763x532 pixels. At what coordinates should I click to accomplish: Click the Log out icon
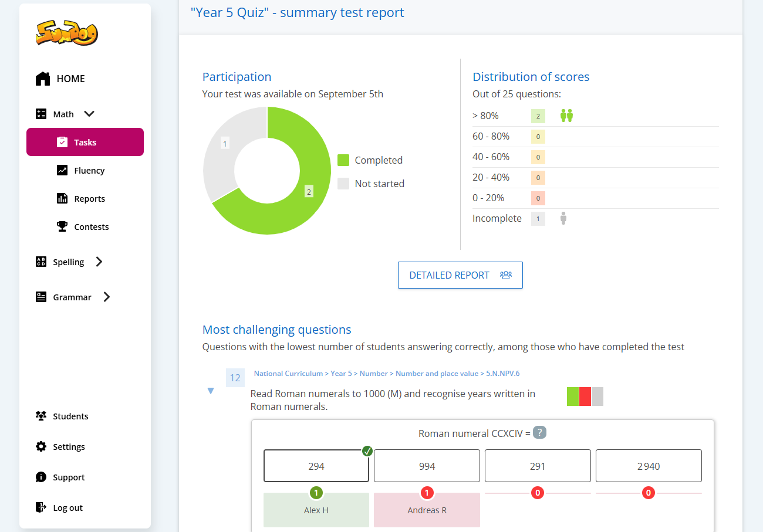pos(41,508)
